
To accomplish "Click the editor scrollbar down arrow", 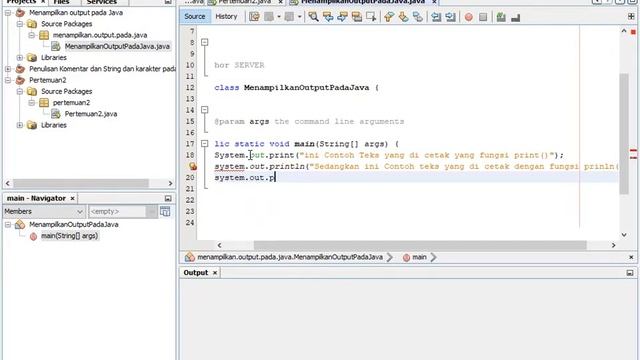I will tap(624, 235).
